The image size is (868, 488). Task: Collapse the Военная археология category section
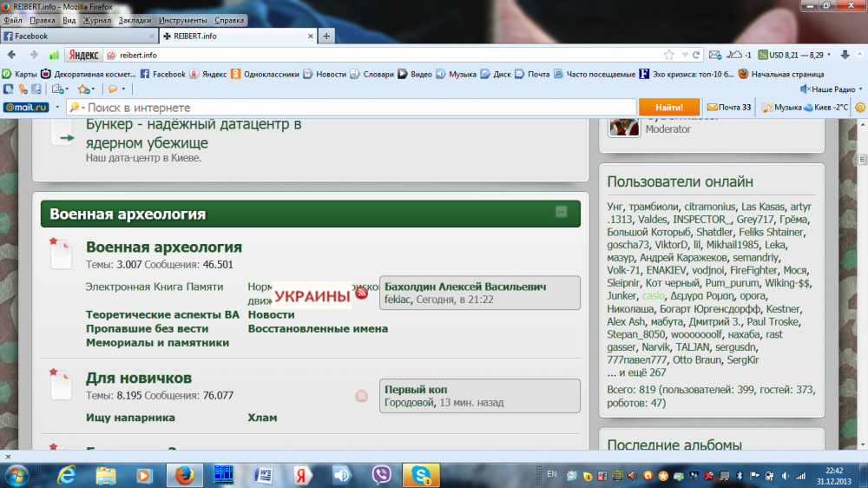click(x=562, y=212)
